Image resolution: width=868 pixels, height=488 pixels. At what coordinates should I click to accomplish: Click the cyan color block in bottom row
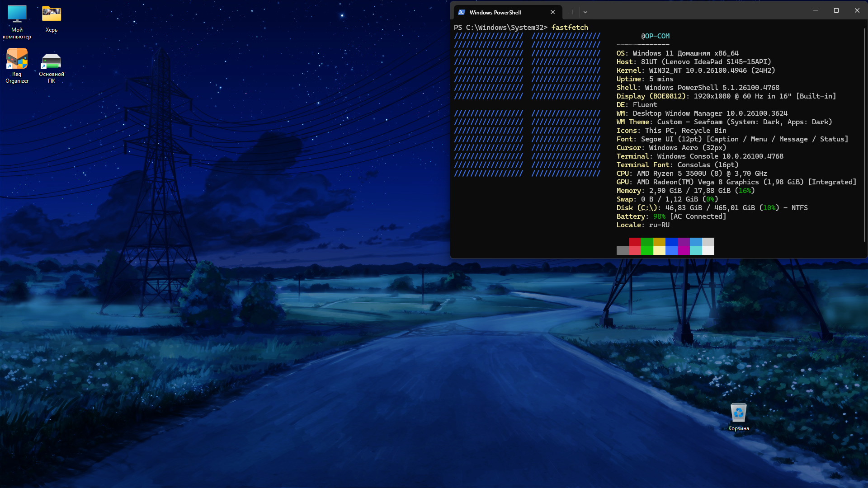pos(696,251)
